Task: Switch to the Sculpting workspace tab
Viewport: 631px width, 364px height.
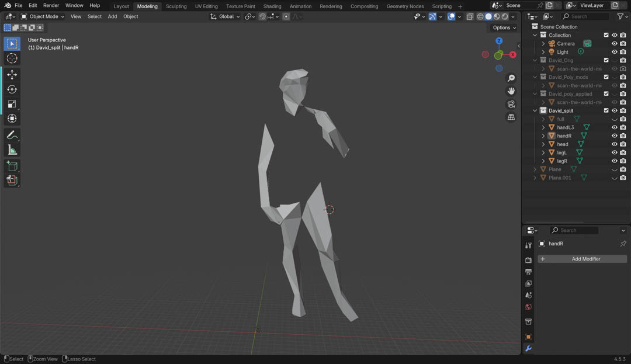Action: 176,6
